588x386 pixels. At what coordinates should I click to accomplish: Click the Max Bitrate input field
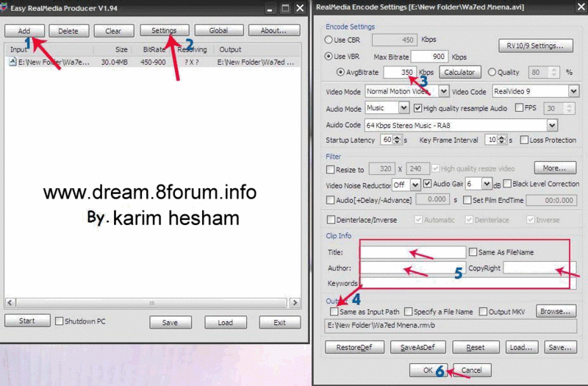coord(430,57)
